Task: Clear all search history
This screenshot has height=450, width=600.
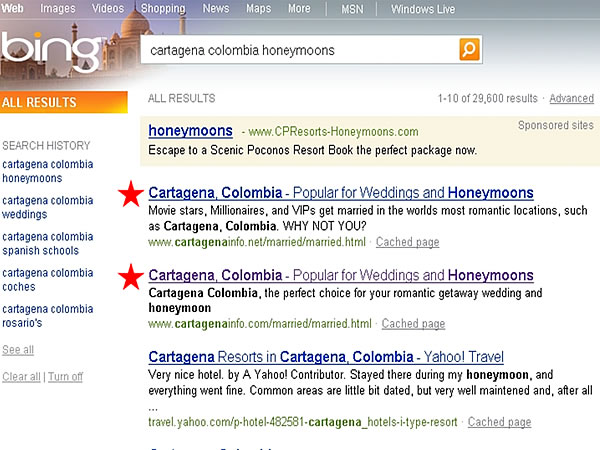Action: 21,377
